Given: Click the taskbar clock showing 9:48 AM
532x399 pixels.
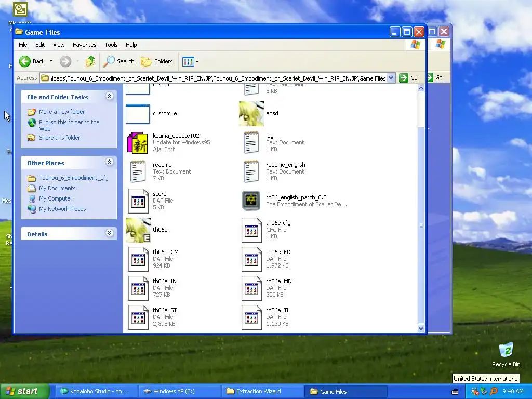Looking at the screenshot, I should (513, 392).
